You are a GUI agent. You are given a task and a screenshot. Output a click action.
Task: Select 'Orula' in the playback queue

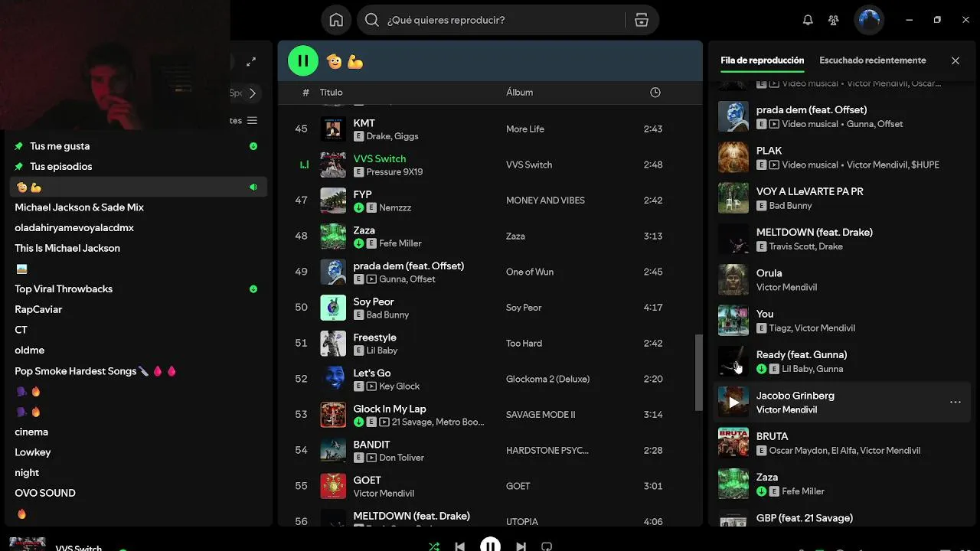click(x=841, y=279)
